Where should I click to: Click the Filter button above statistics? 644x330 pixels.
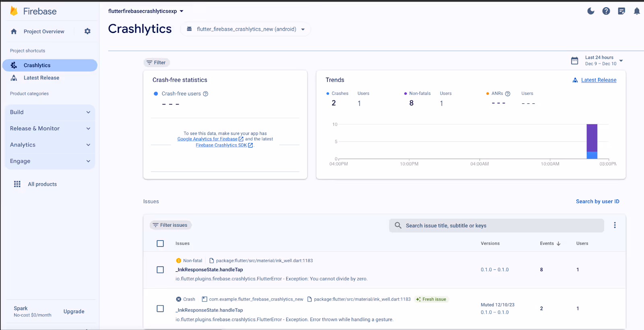pos(157,62)
